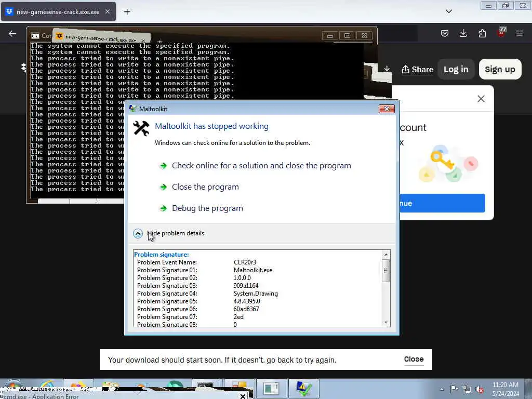Click the problem details scrollbar up arrow
532x399 pixels.
tap(386, 255)
